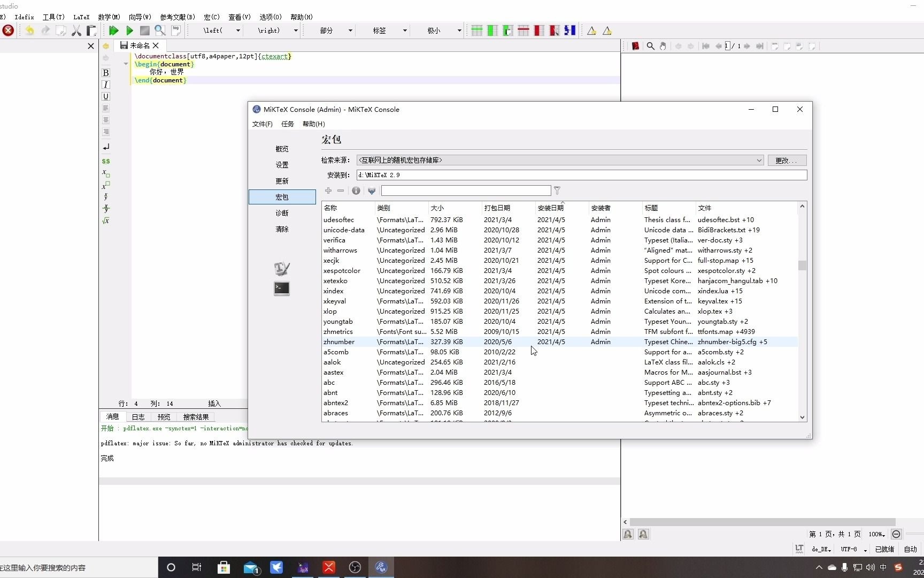The image size is (924, 578).
Task: Click the paste clipboard icon
Action: point(91,31)
